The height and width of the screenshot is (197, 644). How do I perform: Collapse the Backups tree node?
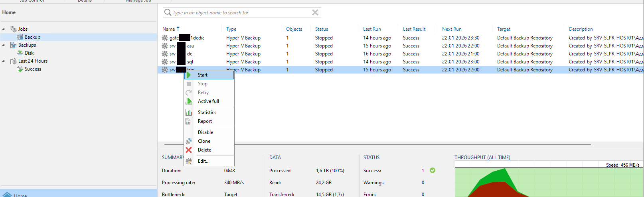tap(4, 45)
